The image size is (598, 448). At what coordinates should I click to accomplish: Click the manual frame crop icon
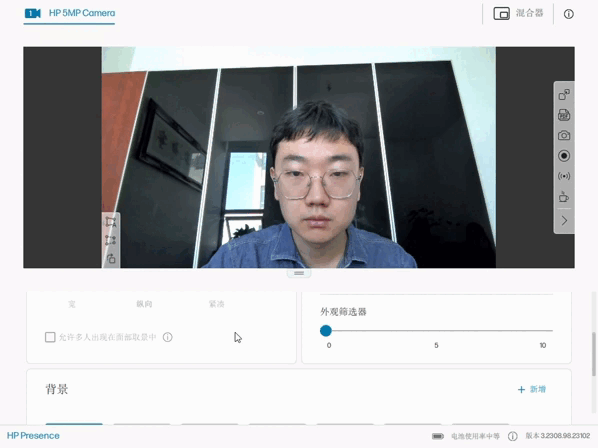click(x=111, y=240)
